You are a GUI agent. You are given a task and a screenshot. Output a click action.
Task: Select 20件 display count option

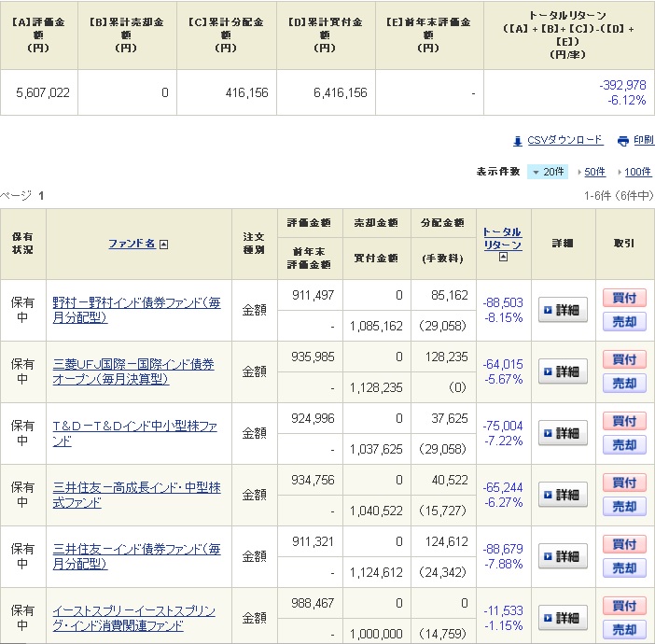tap(548, 172)
